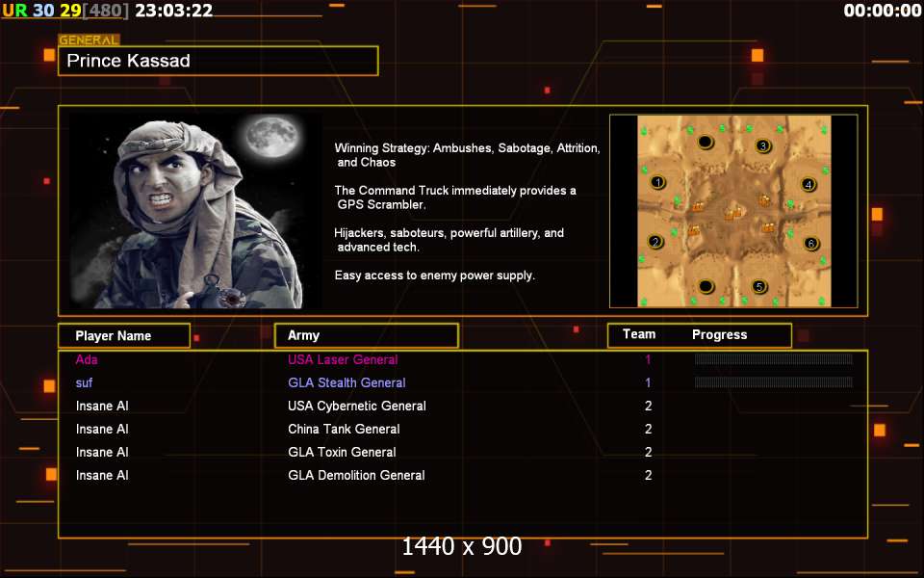Click Ada's loading progress bar
Viewport: 924px width, 578px height.
tap(773, 359)
